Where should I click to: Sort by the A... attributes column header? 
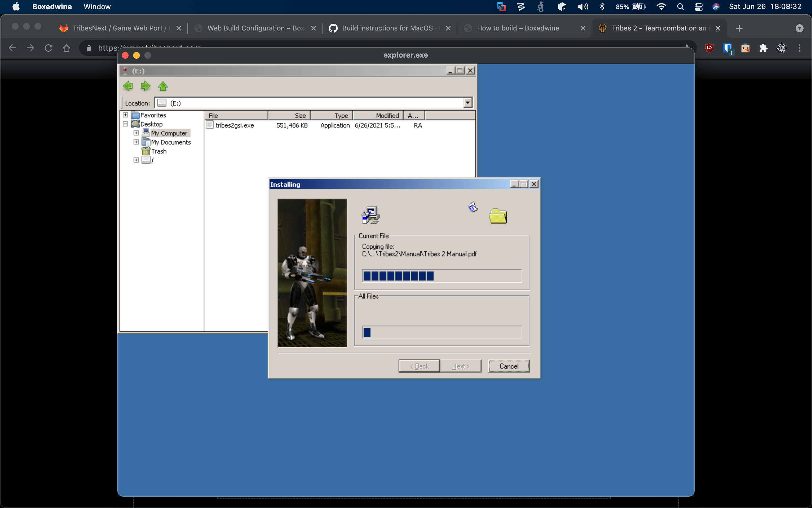(414, 116)
